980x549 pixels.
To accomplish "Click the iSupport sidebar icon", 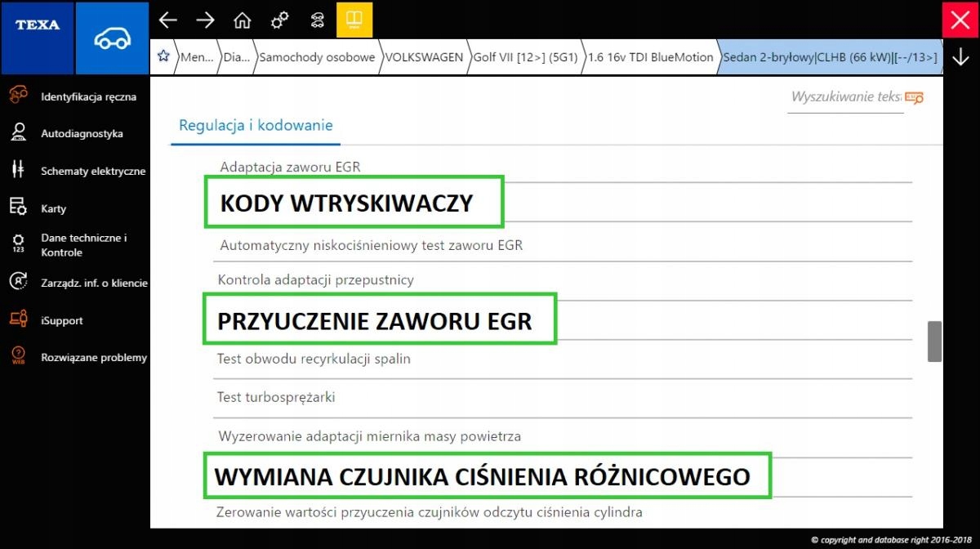I will tap(18, 319).
